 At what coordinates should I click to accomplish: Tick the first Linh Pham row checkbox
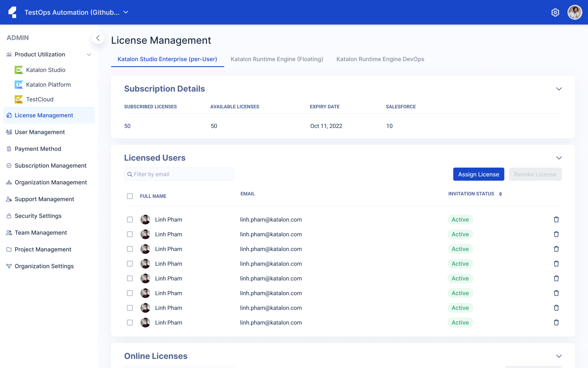tap(130, 219)
